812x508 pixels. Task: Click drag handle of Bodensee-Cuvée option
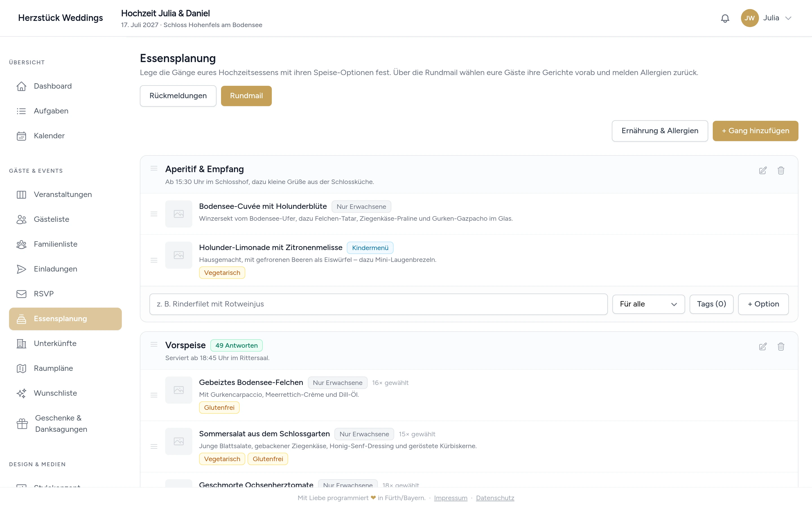[154, 214]
